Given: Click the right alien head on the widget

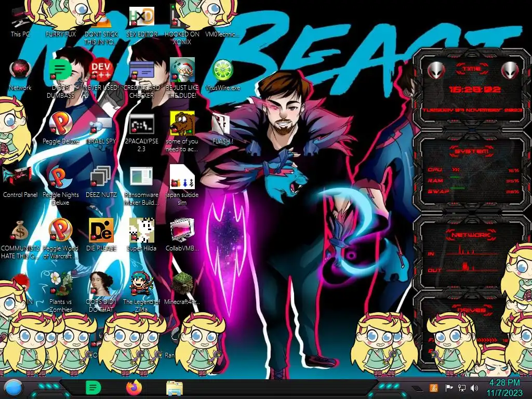Looking at the screenshot, I should (x=510, y=70).
